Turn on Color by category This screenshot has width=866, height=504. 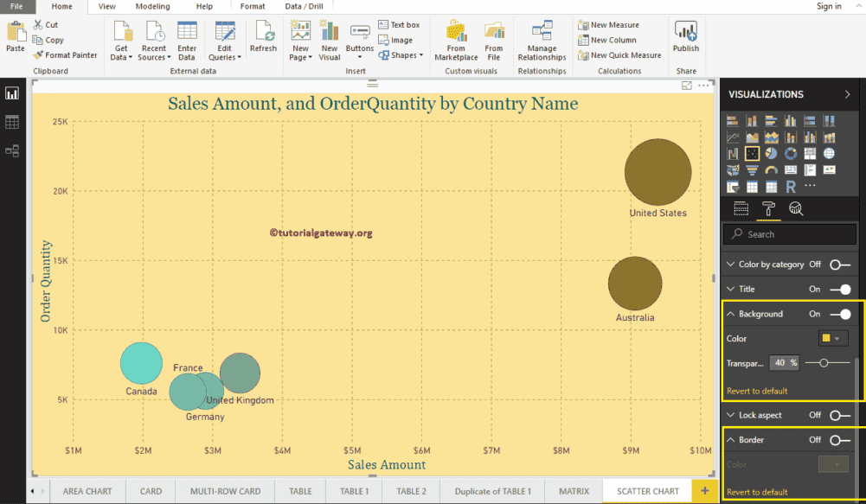[839, 264]
